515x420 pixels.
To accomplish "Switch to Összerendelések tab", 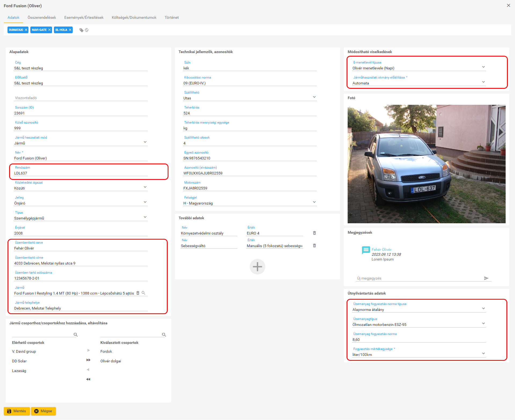I will coord(42,17).
